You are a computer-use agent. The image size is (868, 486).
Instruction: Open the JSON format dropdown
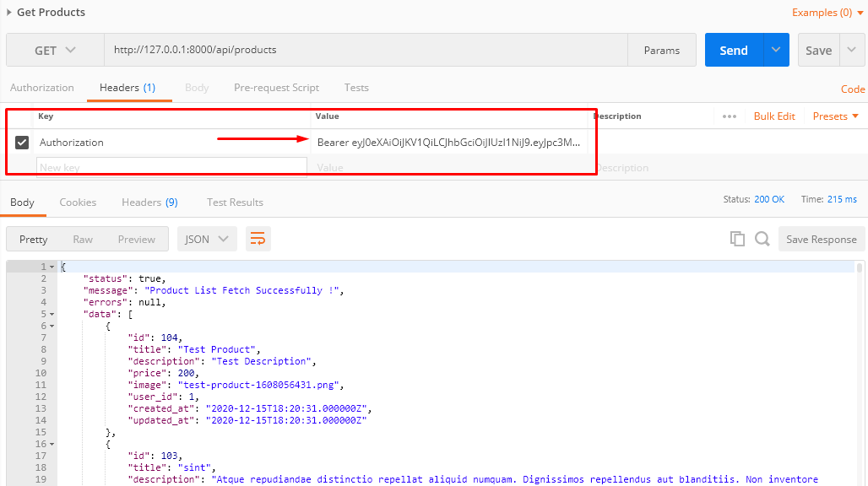pos(207,239)
